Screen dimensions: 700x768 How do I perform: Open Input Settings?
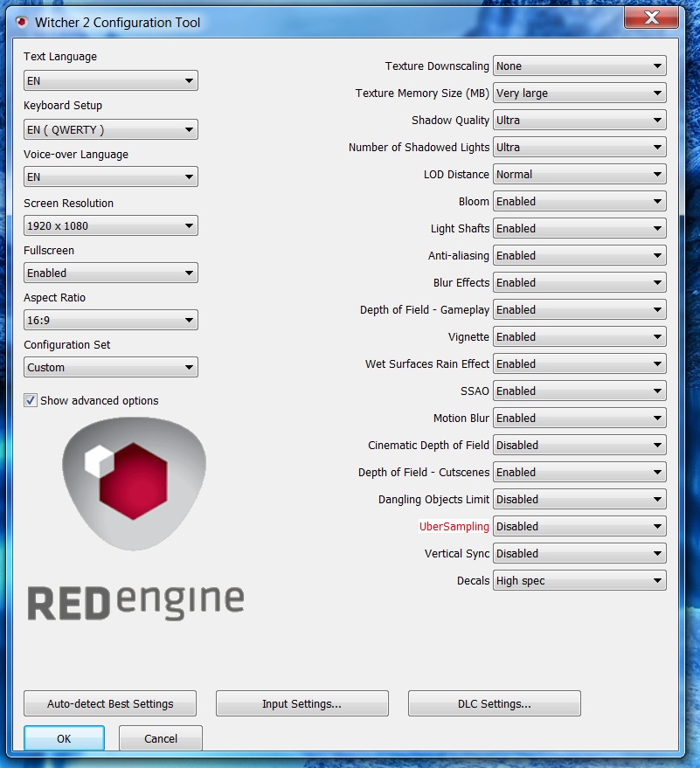click(302, 704)
